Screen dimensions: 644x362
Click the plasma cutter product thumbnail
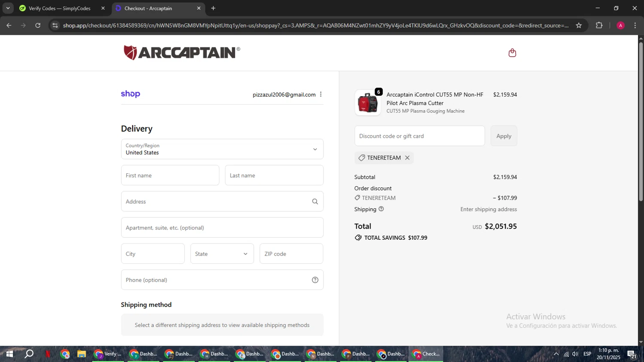pyautogui.click(x=368, y=103)
